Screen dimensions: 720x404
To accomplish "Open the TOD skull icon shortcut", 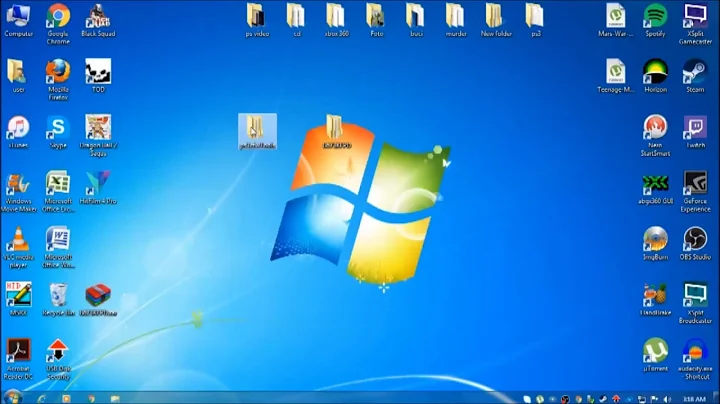I will [x=98, y=76].
